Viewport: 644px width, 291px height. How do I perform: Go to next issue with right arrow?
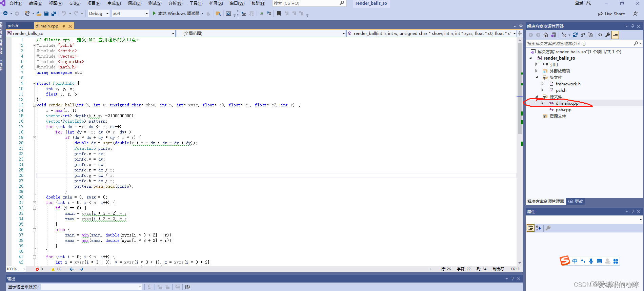point(81,269)
